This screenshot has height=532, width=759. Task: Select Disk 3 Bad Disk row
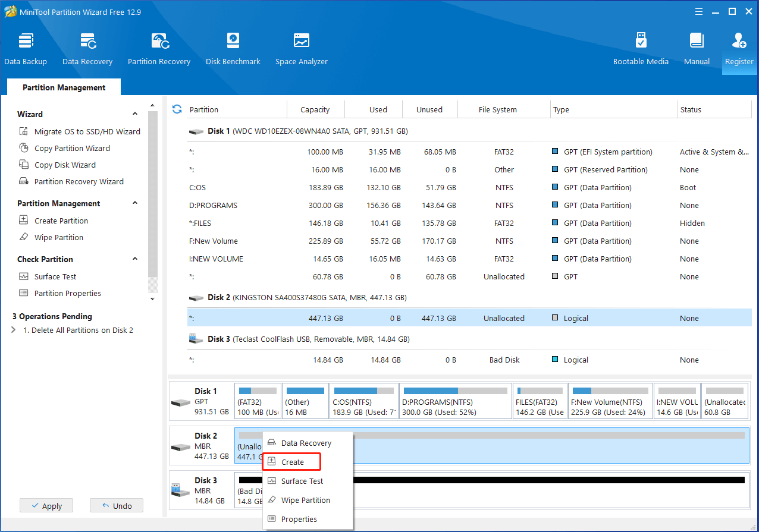[469, 360]
